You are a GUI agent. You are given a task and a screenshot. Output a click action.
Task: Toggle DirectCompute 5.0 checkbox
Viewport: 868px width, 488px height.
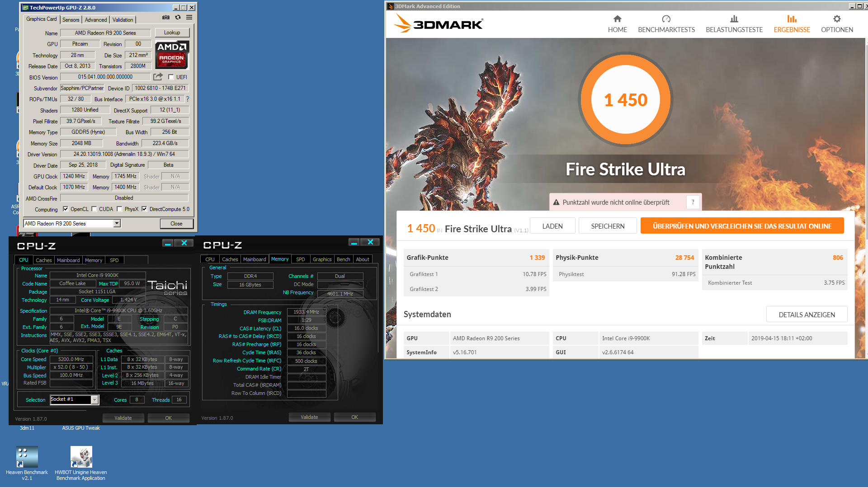(x=144, y=209)
